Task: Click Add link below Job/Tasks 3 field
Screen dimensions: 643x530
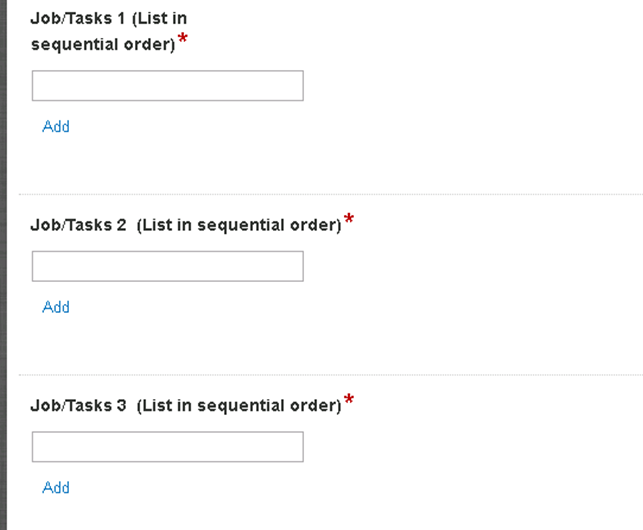Action: 56,487
